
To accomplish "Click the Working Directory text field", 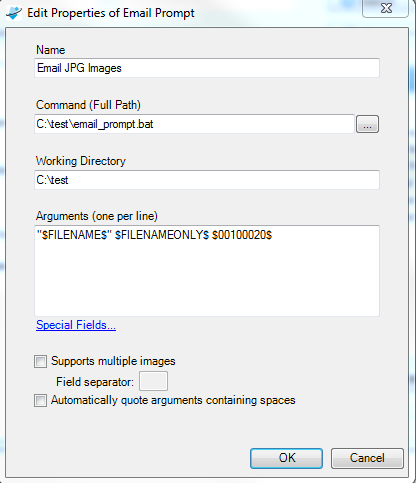I will tap(207, 180).
